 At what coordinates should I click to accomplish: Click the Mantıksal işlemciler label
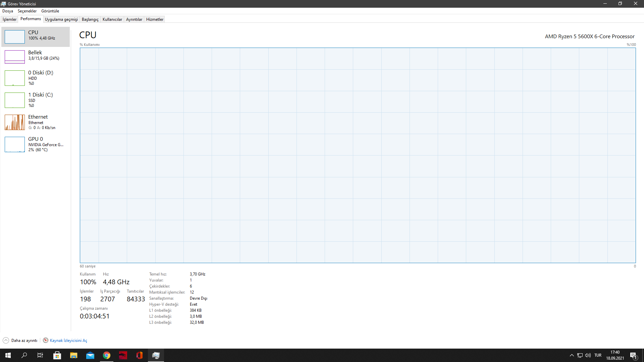click(167, 292)
